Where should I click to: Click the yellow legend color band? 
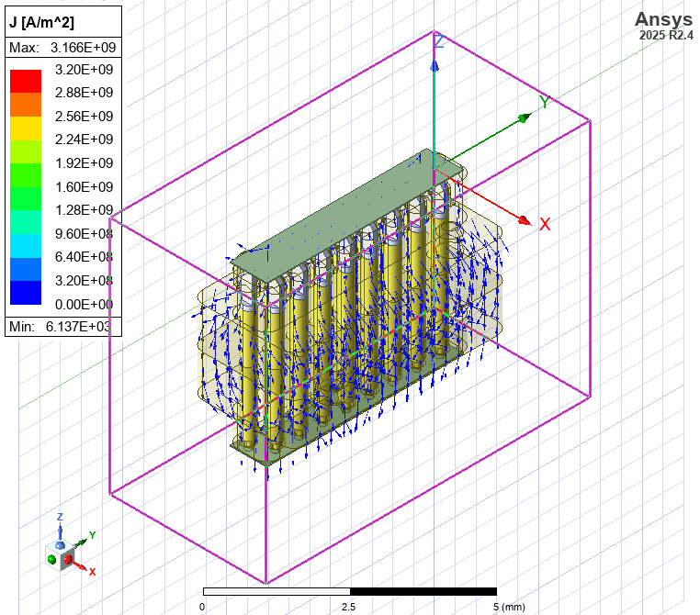tap(26, 129)
